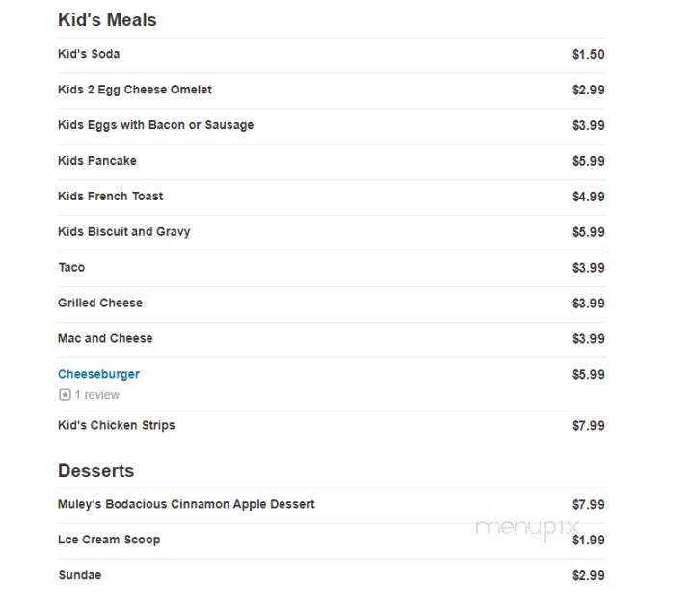Viewport: 700px width, 607px height.
Task: Click the $7.99 price of Chicken Strips
Action: pyautogui.click(x=587, y=426)
